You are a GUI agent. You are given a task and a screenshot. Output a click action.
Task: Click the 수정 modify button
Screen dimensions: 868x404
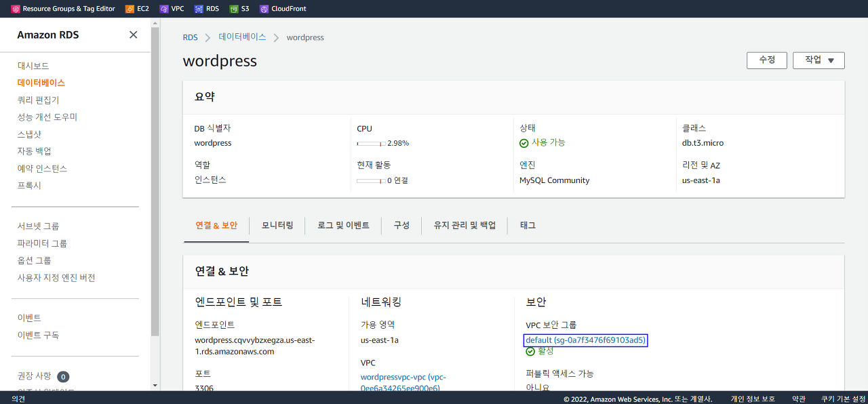pos(767,60)
